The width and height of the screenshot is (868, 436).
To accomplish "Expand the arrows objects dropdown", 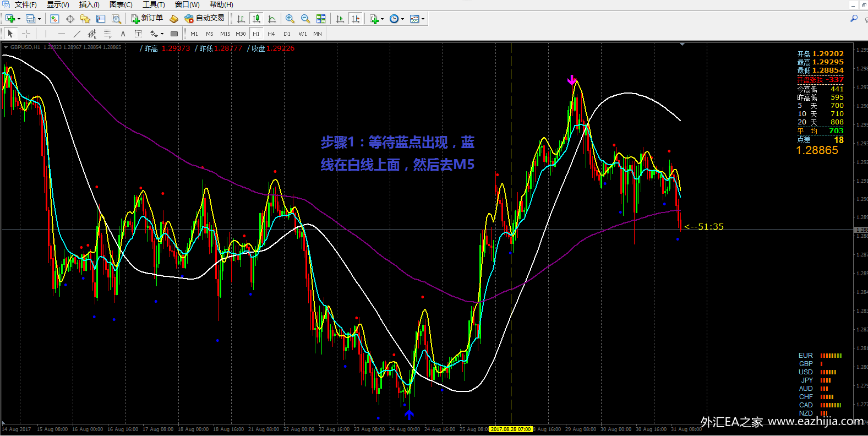I will 162,34.
